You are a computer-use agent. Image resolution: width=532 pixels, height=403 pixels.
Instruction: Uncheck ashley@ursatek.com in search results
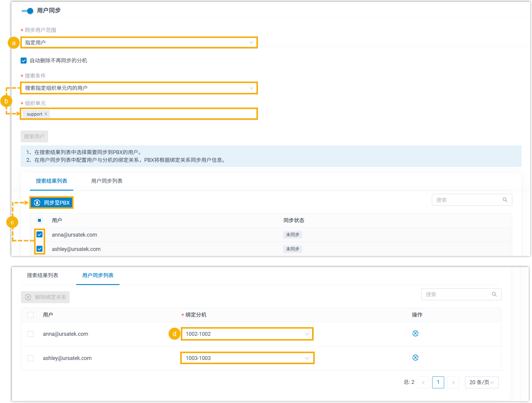point(39,249)
